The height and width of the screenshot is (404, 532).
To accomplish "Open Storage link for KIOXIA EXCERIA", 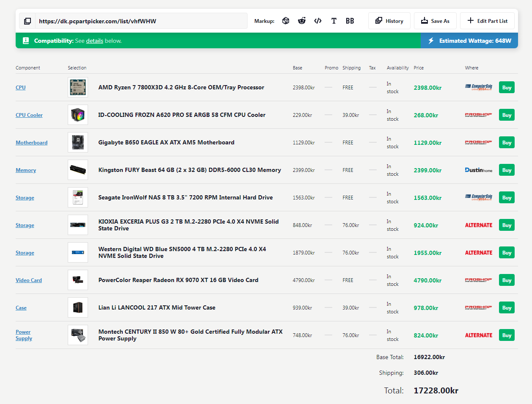I will [x=25, y=225].
